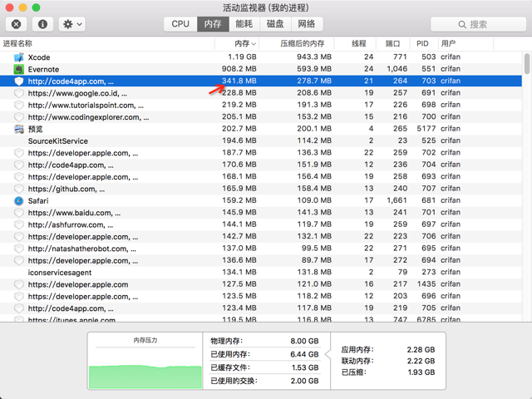Click shield icon of code4app.com 123.4 MB row

[x=19, y=308]
